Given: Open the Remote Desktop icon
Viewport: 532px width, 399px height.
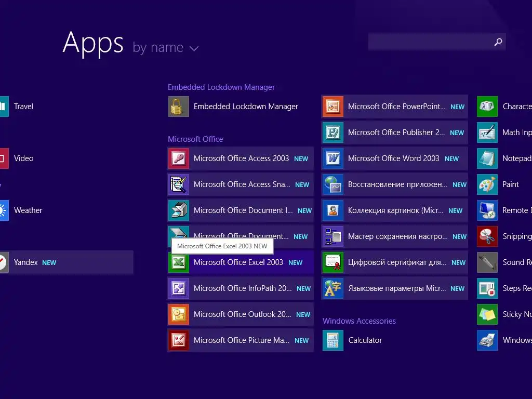Looking at the screenshot, I should (x=487, y=210).
